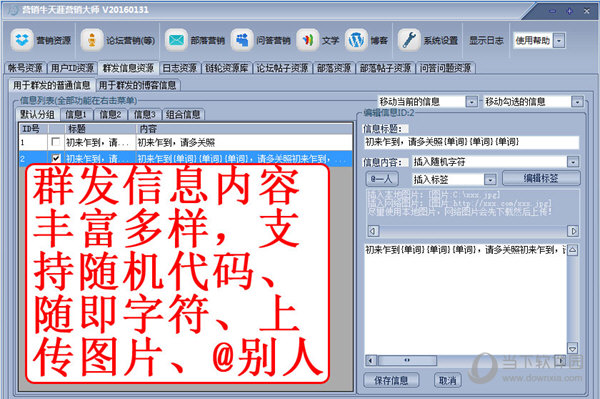The height and width of the screenshot is (399, 600).
Task: Uncheck the checkbox in row ID 2
Action: pyautogui.click(x=56, y=158)
